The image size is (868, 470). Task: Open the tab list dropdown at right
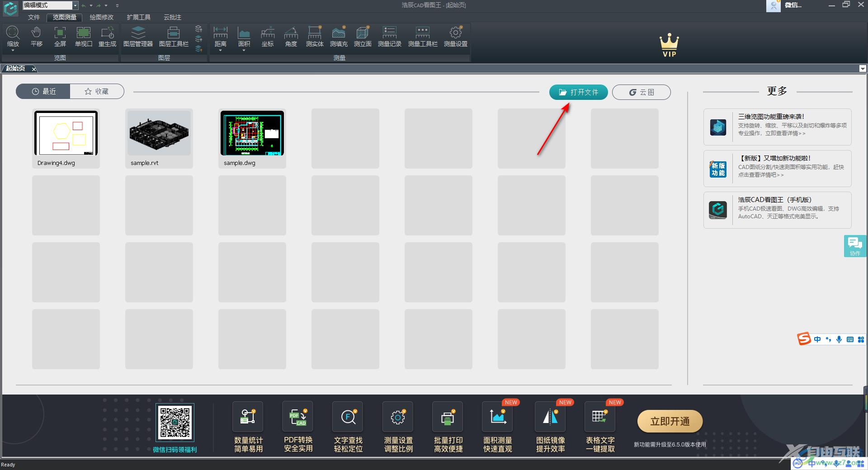(x=863, y=69)
